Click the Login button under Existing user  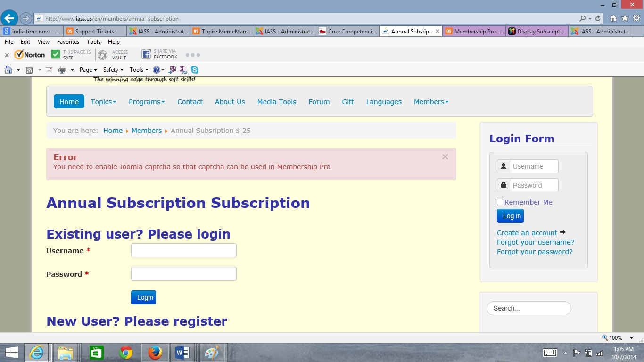click(143, 297)
